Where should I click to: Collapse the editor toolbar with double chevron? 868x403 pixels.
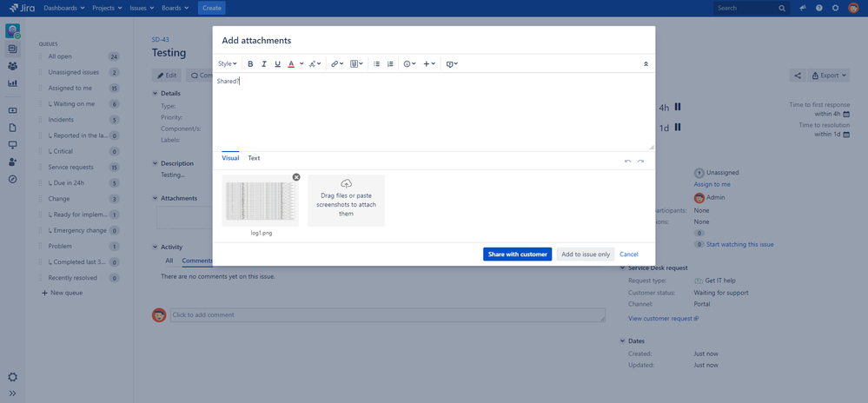pos(646,63)
